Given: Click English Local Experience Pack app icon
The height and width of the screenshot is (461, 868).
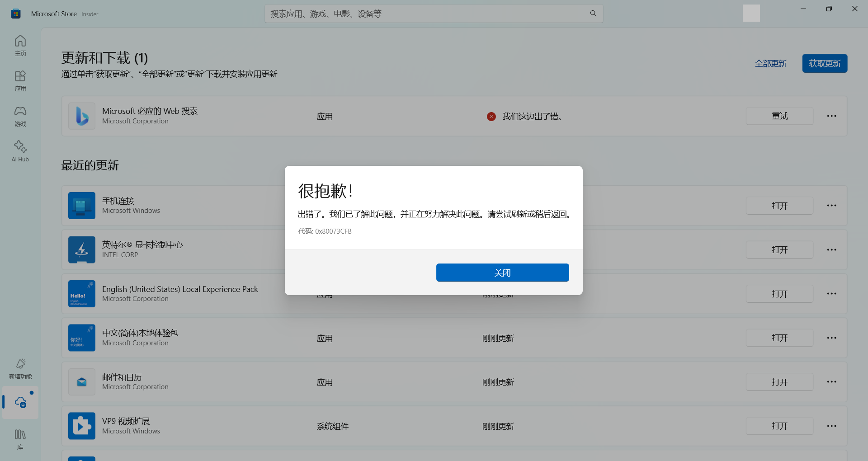Looking at the screenshot, I should pyautogui.click(x=82, y=294).
